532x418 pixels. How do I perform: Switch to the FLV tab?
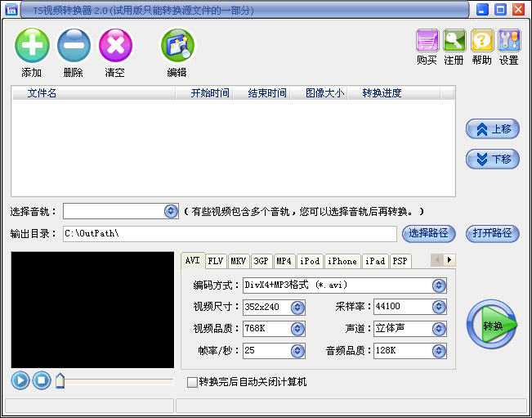[216, 261]
